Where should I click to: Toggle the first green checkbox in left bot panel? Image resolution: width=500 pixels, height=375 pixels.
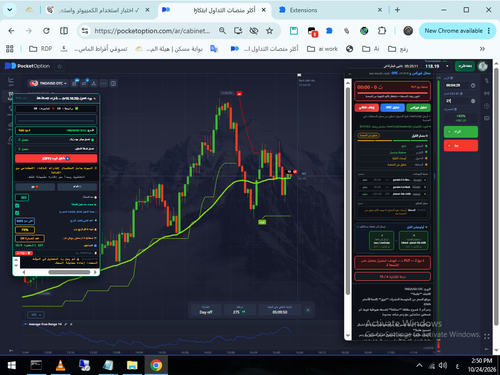[x=17, y=205]
